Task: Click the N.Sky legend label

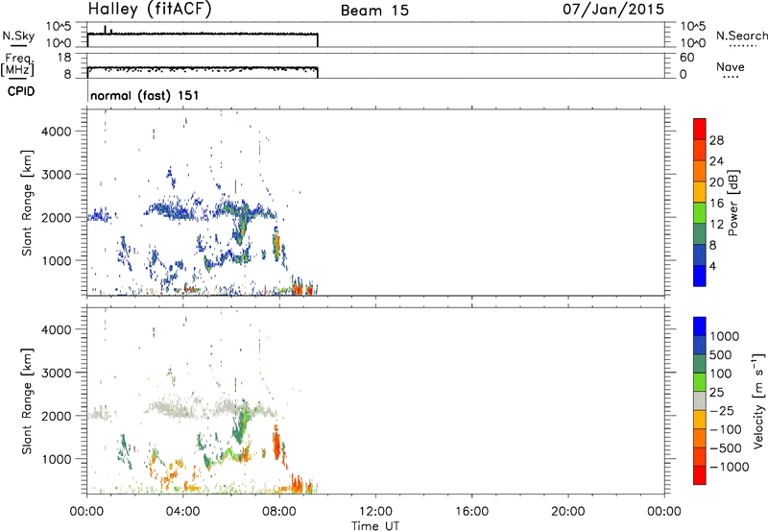Action: (x=18, y=36)
